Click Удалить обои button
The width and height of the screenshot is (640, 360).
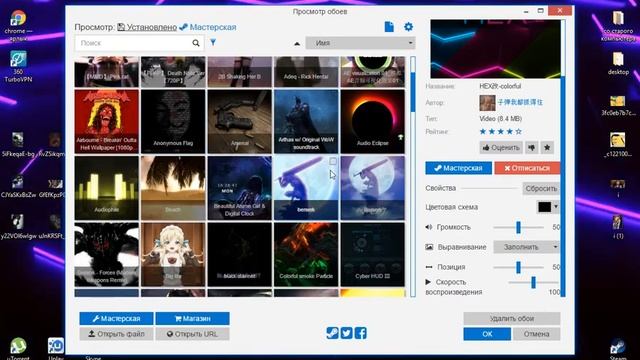(511, 318)
